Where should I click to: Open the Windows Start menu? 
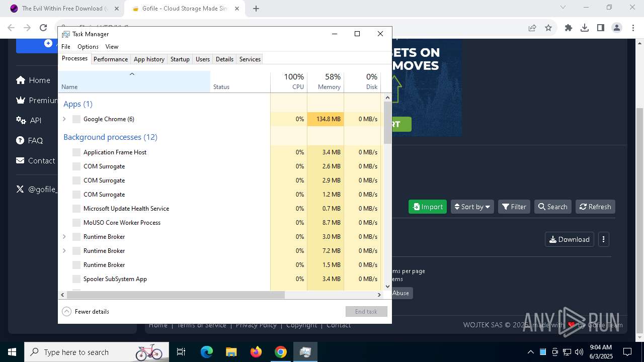pyautogui.click(x=12, y=352)
